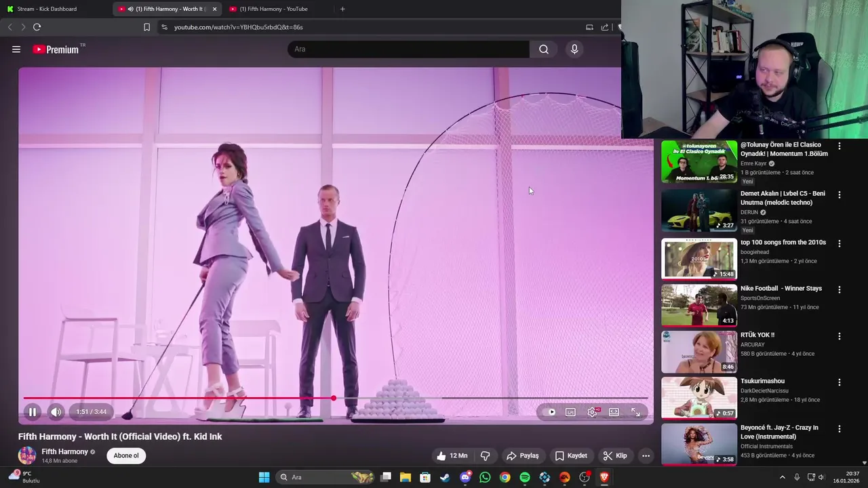Open Spotify from the taskbar

point(525,477)
